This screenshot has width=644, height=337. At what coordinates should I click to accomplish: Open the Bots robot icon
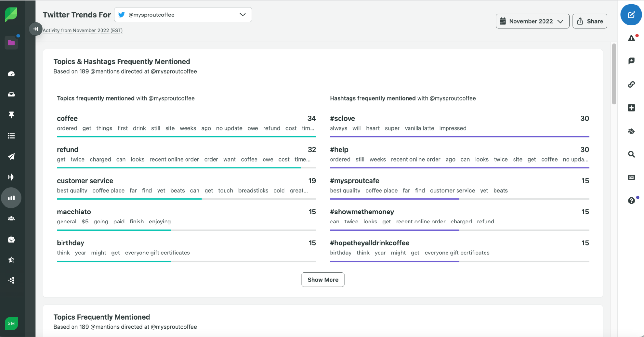click(x=11, y=239)
